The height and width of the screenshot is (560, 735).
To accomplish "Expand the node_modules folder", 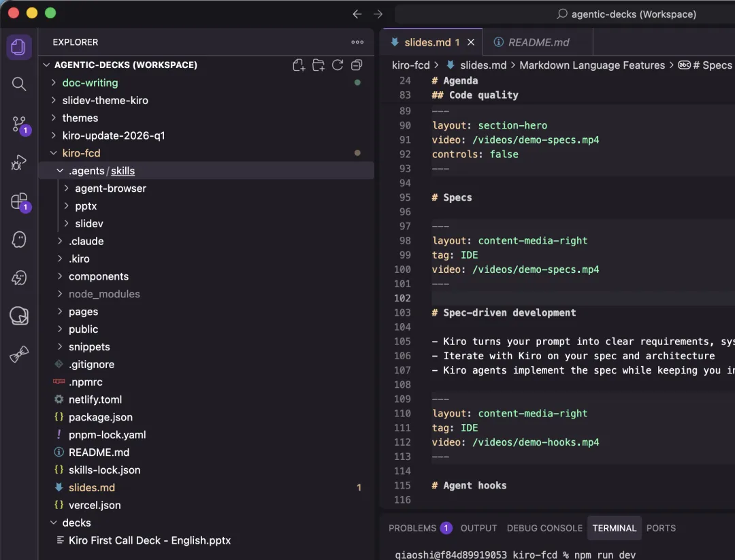I will [x=60, y=294].
